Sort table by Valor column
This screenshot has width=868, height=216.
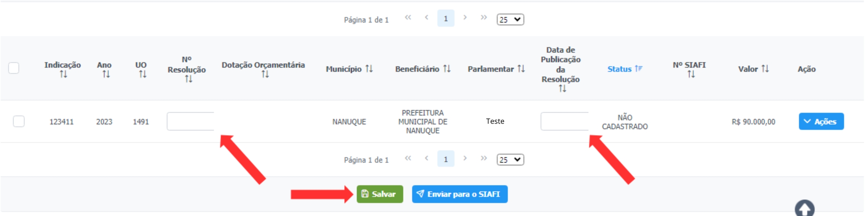point(765,69)
